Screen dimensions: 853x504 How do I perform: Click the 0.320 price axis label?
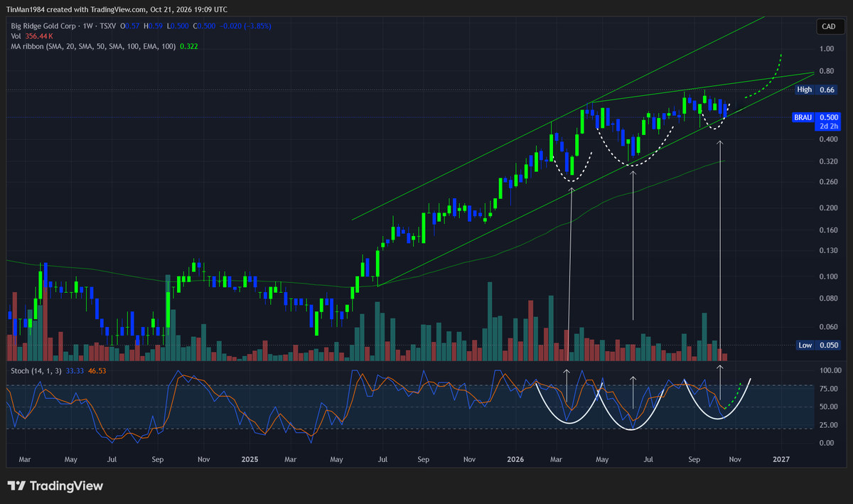pos(829,162)
